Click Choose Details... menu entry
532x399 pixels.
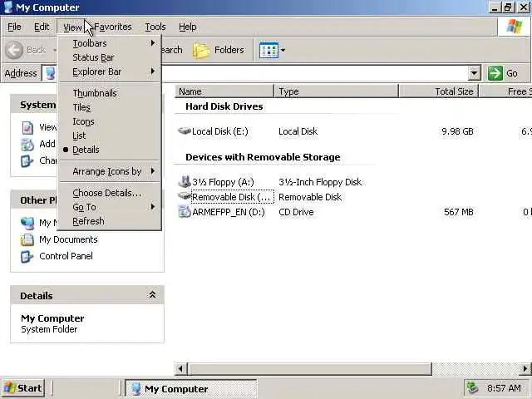coord(109,193)
